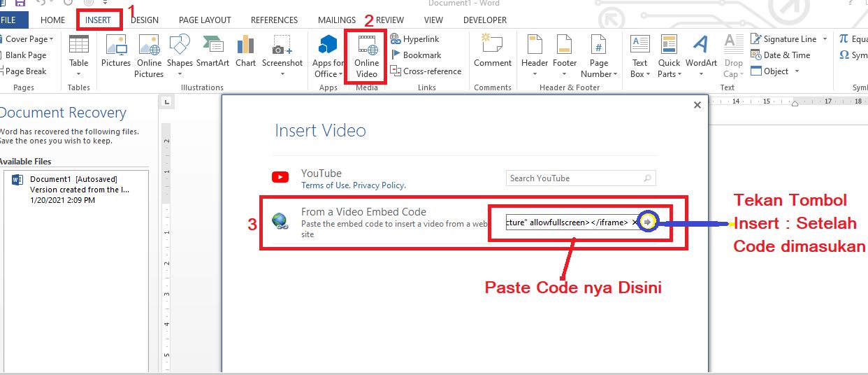Close the Insert Video dialog

[x=697, y=105]
